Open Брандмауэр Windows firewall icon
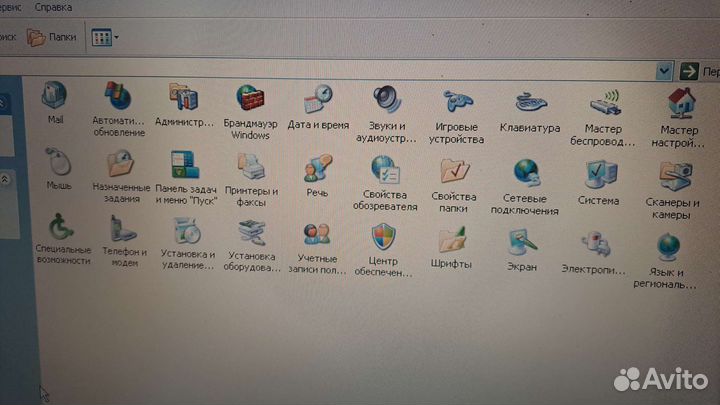Screen dimensions: 720x405 [250, 99]
